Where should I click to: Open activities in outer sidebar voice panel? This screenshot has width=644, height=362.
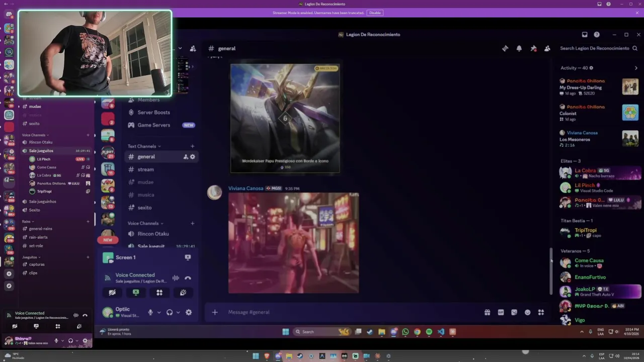58,326
